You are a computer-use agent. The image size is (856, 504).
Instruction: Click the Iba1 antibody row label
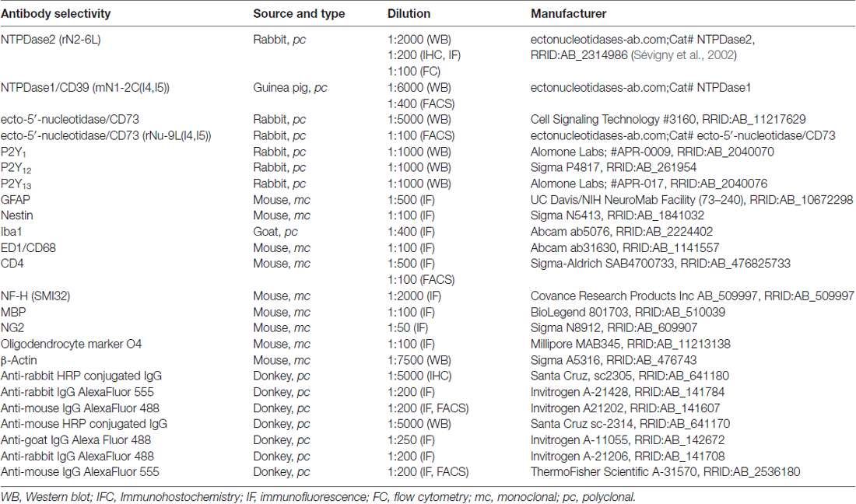pyautogui.click(x=12, y=232)
